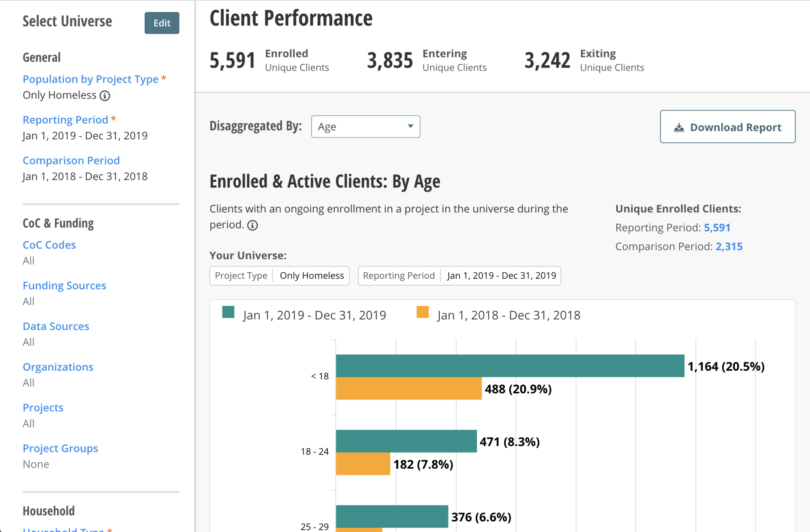Toggle the teal 2019 legend swatch
The width and height of the screenshot is (810, 532).
click(x=229, y=312)
